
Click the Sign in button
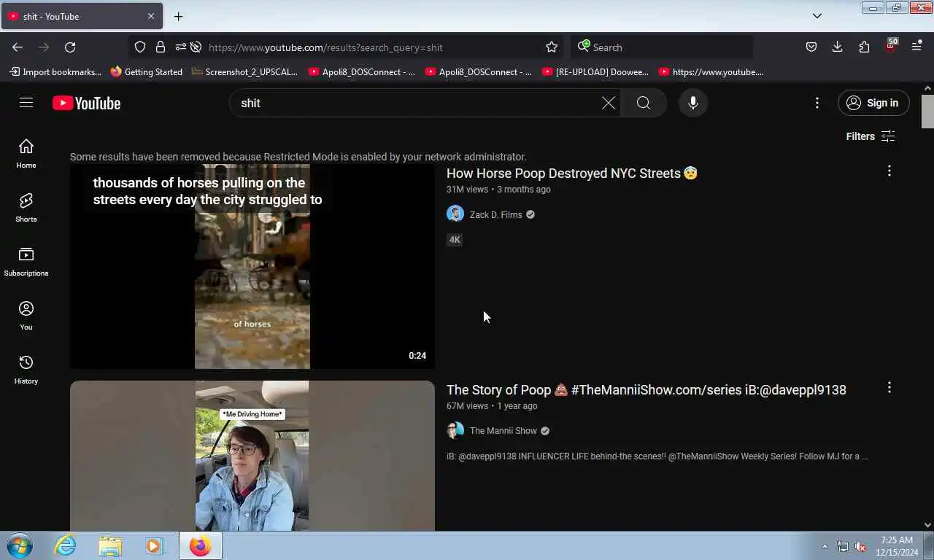click(873, 103)
